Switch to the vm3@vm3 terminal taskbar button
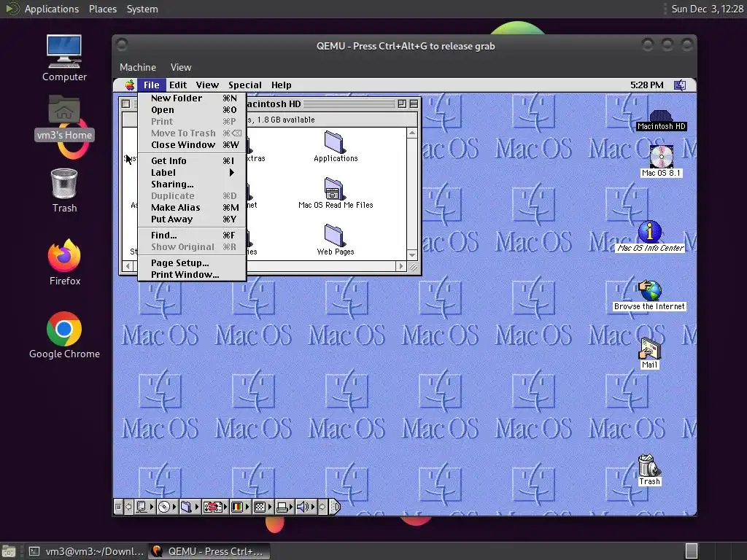Image resolution: width=747 pixels, height=560 pixels. pos(87,551)
